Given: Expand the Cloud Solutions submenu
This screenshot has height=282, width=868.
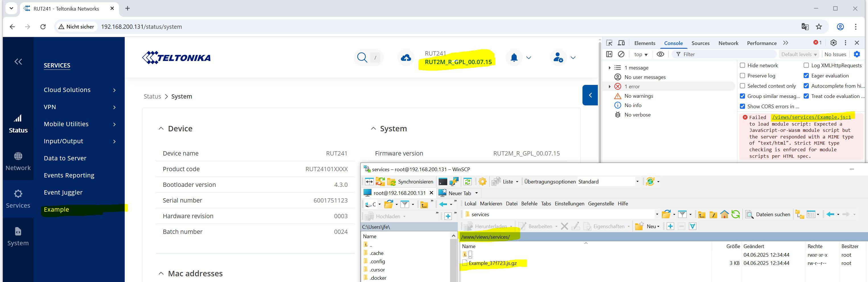Looking at the screenshot, I should tap(114, 90).
